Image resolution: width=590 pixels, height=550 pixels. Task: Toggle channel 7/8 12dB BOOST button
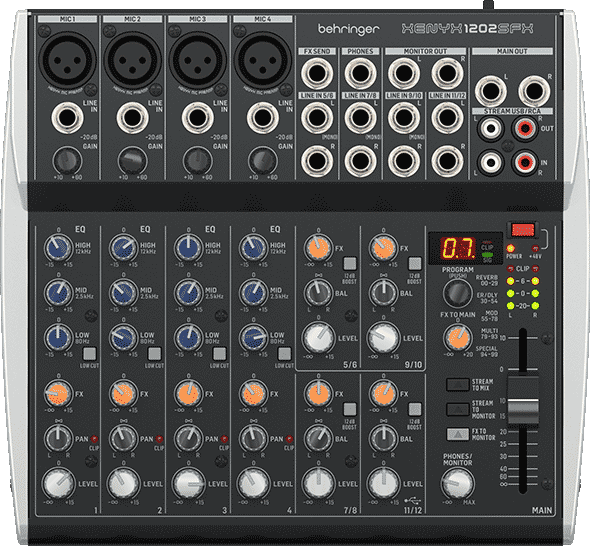click(350, 409)
